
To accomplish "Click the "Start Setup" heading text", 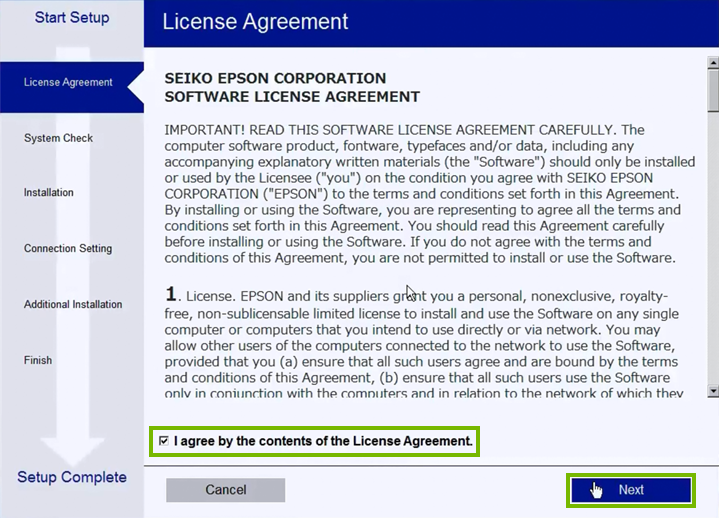I will point(72,17).
